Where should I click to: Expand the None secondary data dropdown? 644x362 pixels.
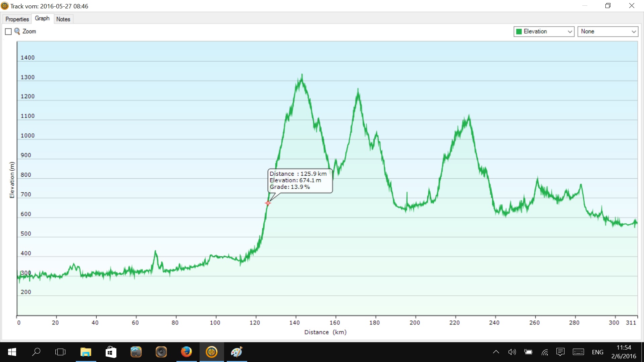tap(634, 32)
